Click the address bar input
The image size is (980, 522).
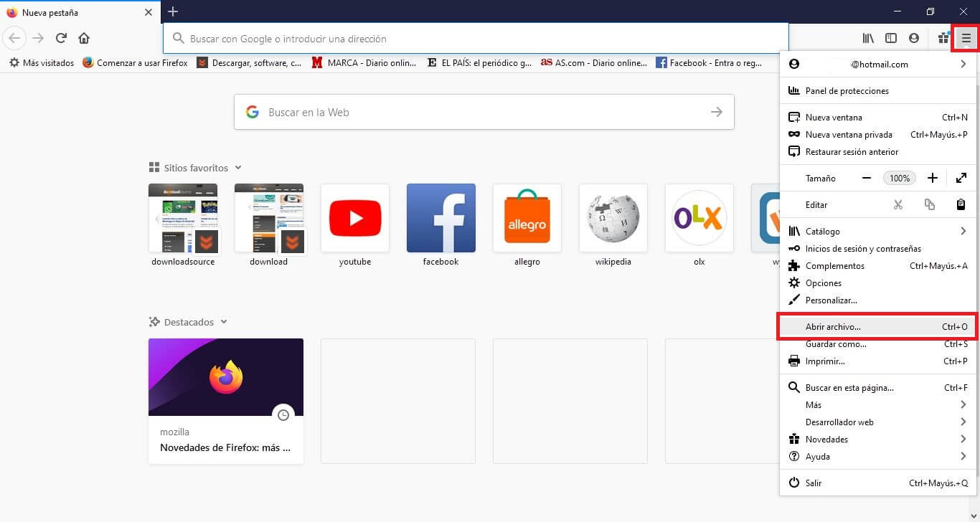tap(476, 38)
